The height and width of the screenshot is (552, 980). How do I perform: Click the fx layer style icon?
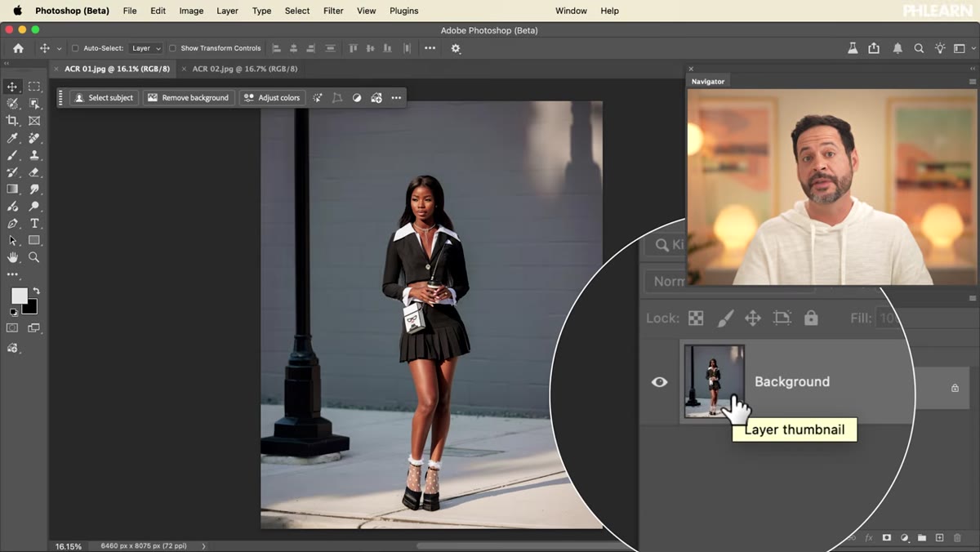click(869, 538)
